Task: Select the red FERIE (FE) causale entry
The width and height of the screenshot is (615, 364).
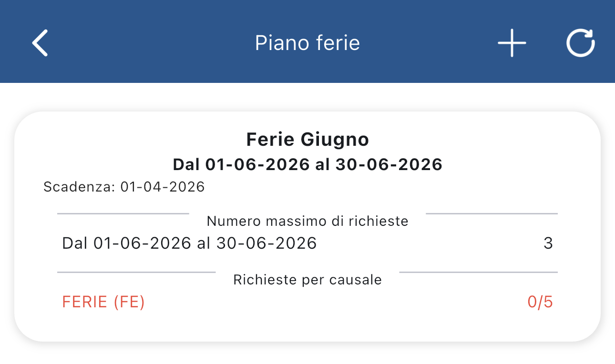Action: coord(103,302)
